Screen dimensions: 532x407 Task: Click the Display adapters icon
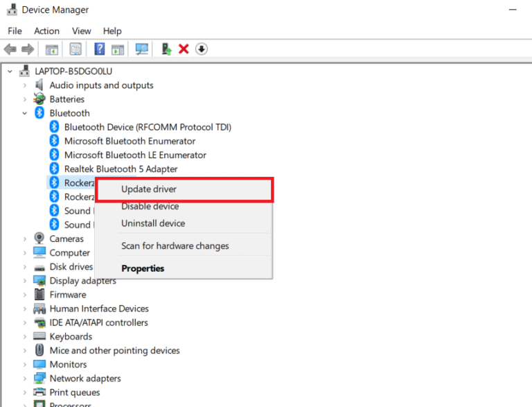point(39,281)
